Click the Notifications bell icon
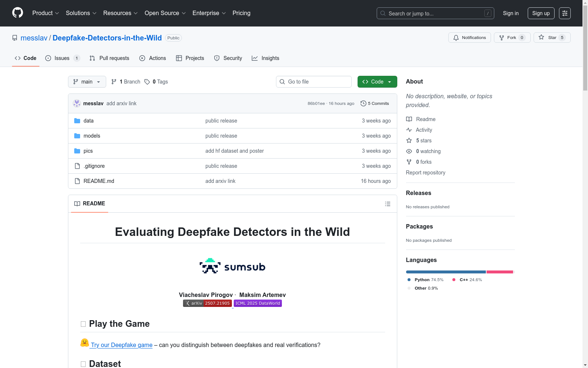 pyautogui.click(x=456, y=38)
